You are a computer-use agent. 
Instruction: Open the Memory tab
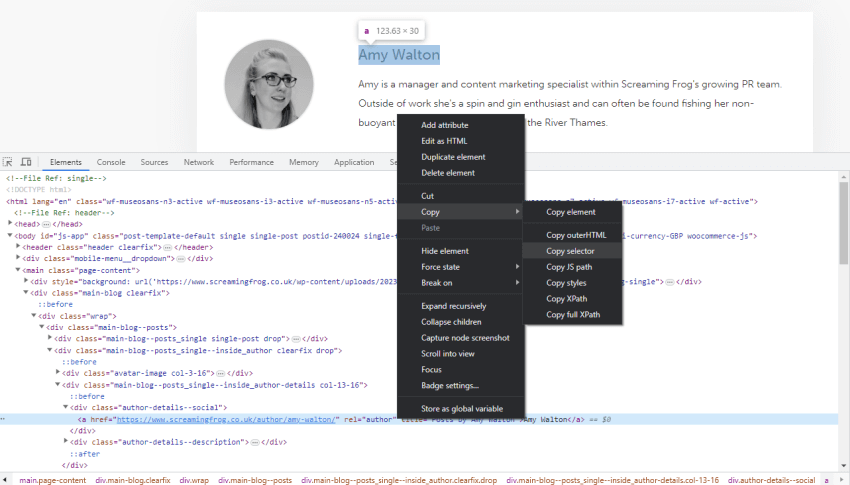click(304, 162)
